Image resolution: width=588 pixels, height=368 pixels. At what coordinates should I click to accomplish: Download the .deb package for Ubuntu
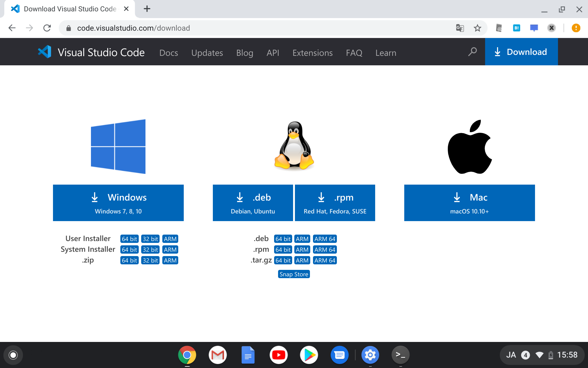[253, 203]
